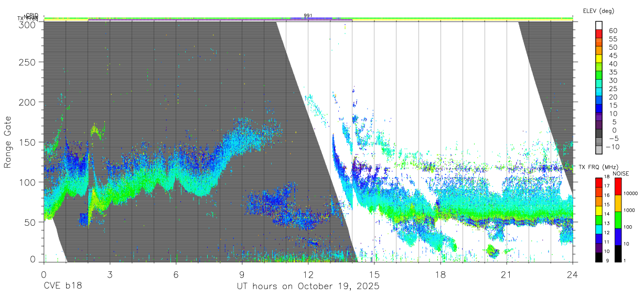
Task: Click the '60' label of ELEV scale
Action: click(x=613, y=30)
